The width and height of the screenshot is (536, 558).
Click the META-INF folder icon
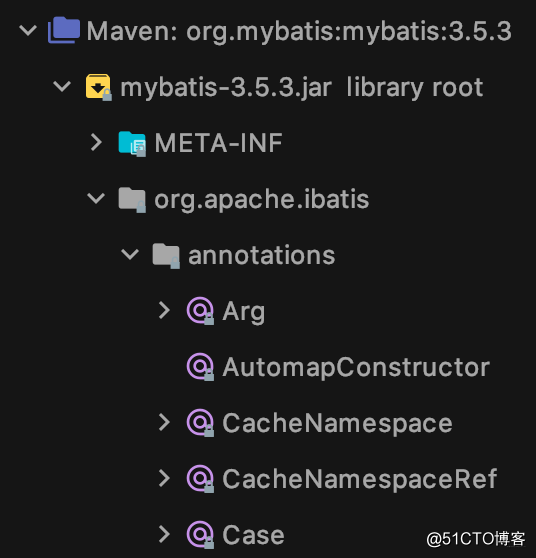click(132, 143)
